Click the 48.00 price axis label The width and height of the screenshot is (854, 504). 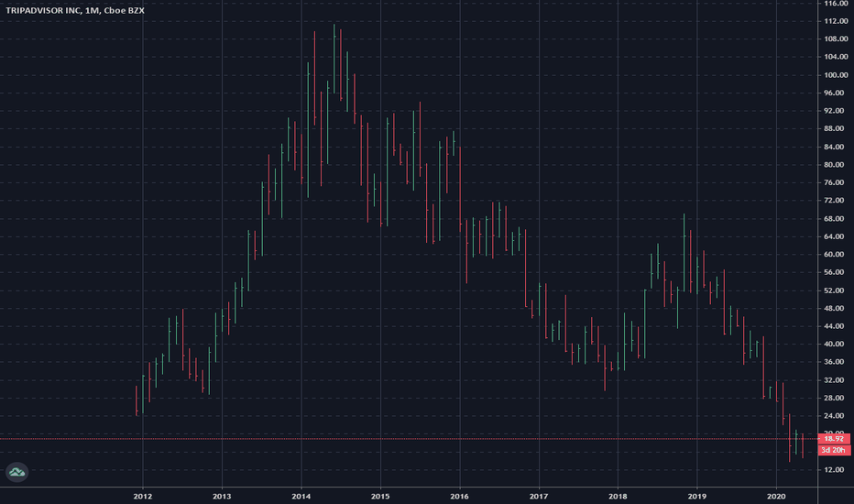click(x=836, y=309)
